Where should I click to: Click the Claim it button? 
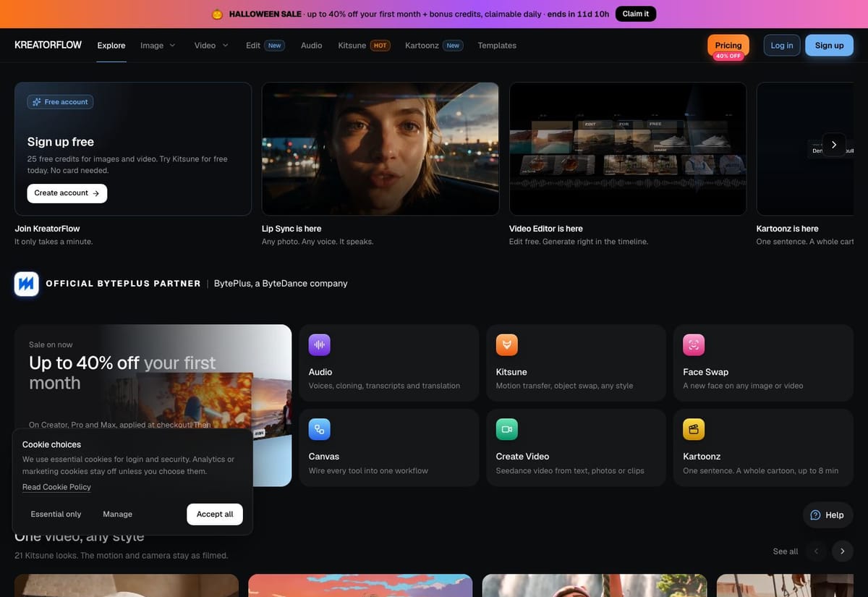click(x=636, y=14)
